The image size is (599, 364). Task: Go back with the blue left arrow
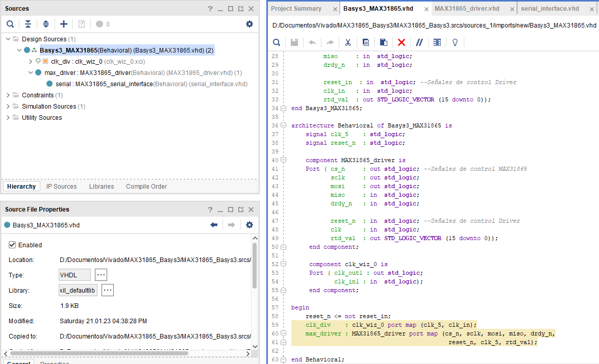[x=214, y=225]
